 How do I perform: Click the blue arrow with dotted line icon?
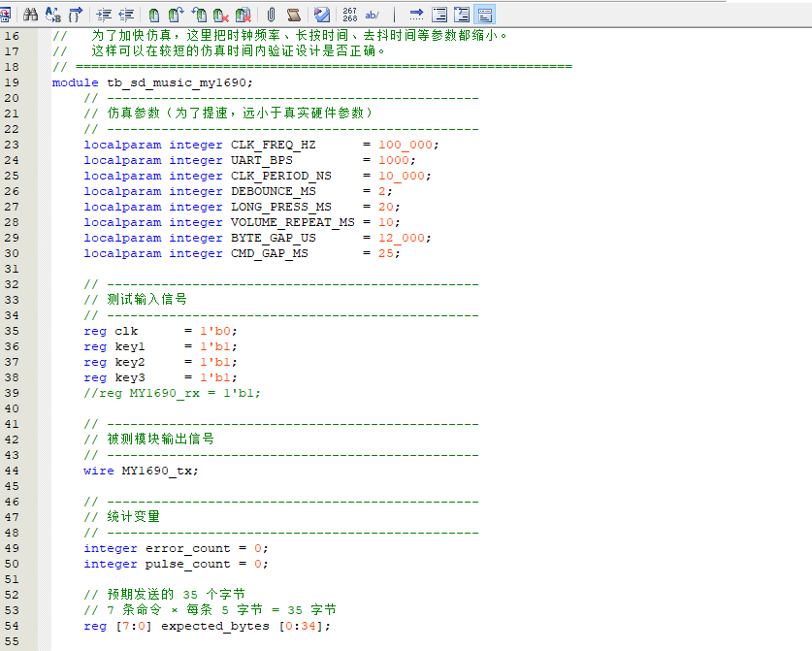[416, 15]
